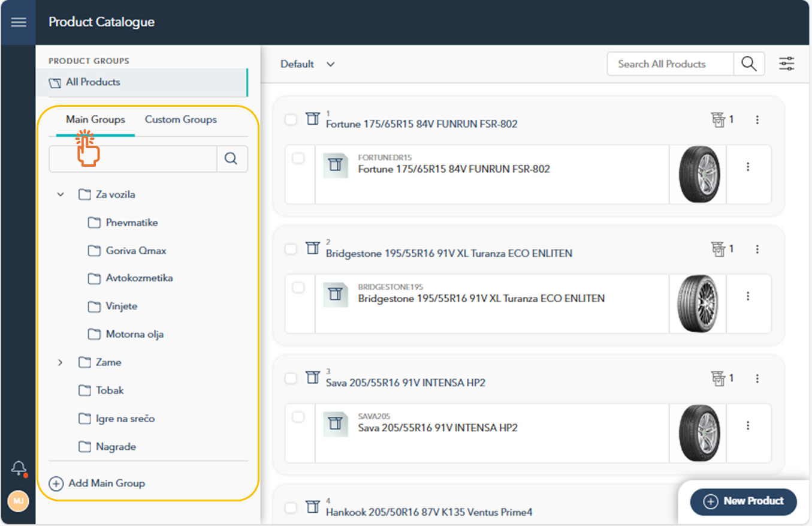
Task: Focus the Search All Products field
Action: coord(670,64)
